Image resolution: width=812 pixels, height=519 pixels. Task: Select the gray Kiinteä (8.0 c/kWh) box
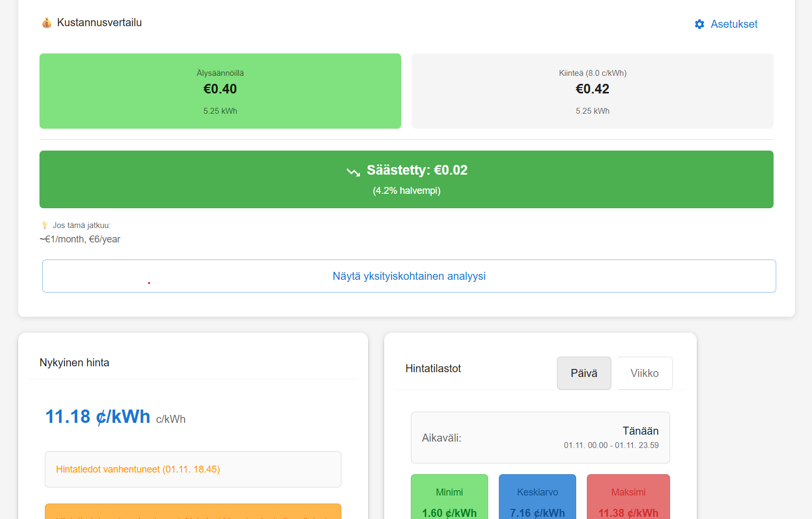pyautogui.click(x=592, y=91)
